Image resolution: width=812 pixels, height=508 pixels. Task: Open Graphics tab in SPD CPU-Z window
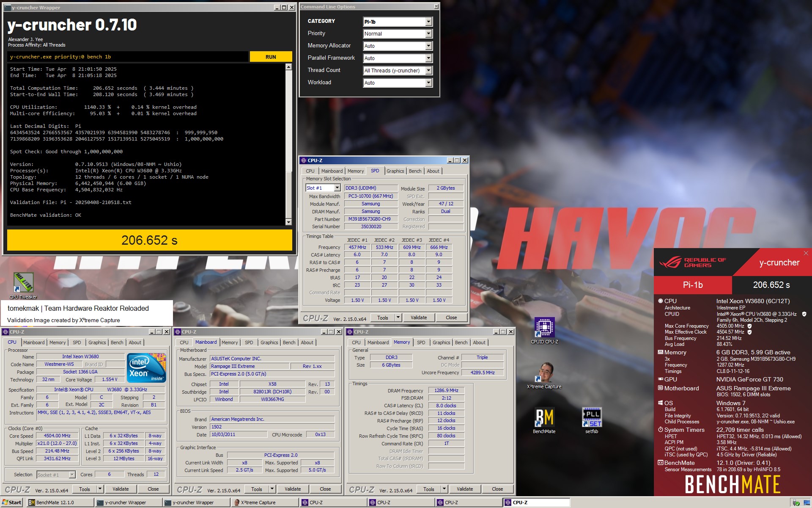pos(395,171)
